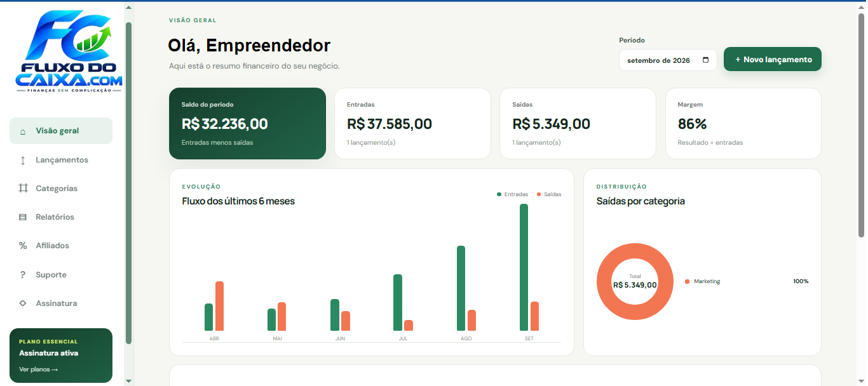
Task: Click the 100% Marketing percentage
Action: click(801, 281)
